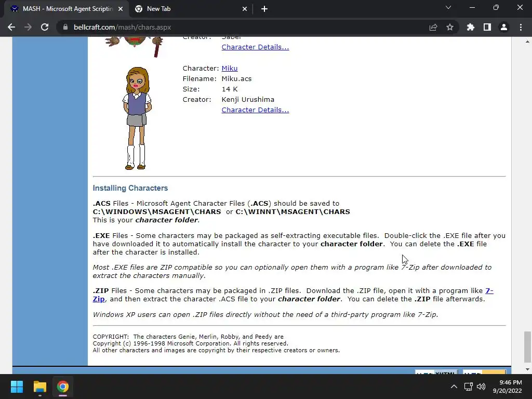The height and width of the screenshot is (399, 532).
Task: Click the 'Miku.acs' filename text
Action: tap(236, 79)
